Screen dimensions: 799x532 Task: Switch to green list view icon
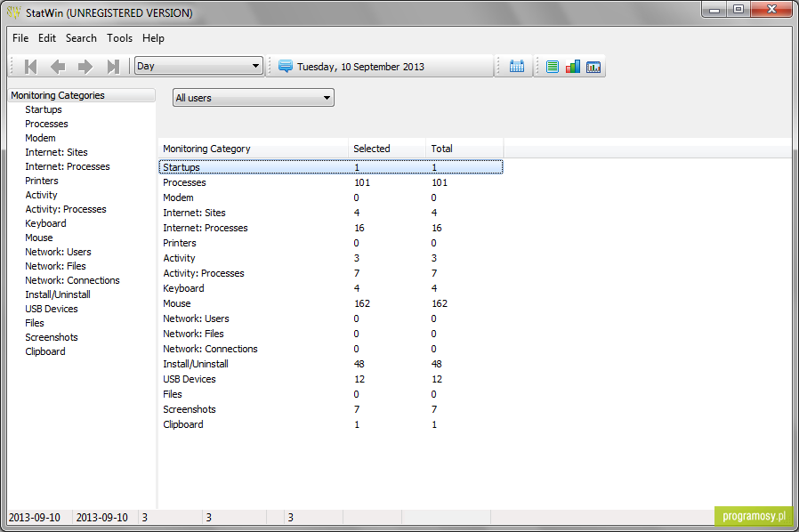[553, 66]
